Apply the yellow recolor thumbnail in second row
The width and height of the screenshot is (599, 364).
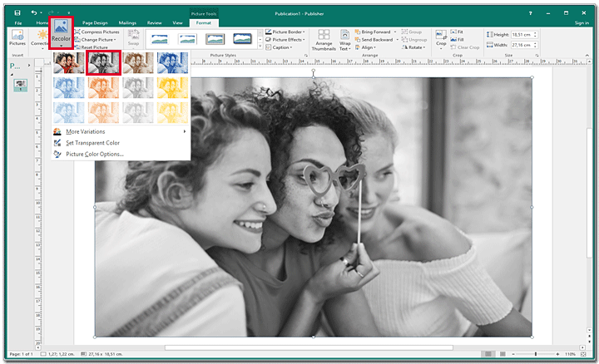pos(173,88)
